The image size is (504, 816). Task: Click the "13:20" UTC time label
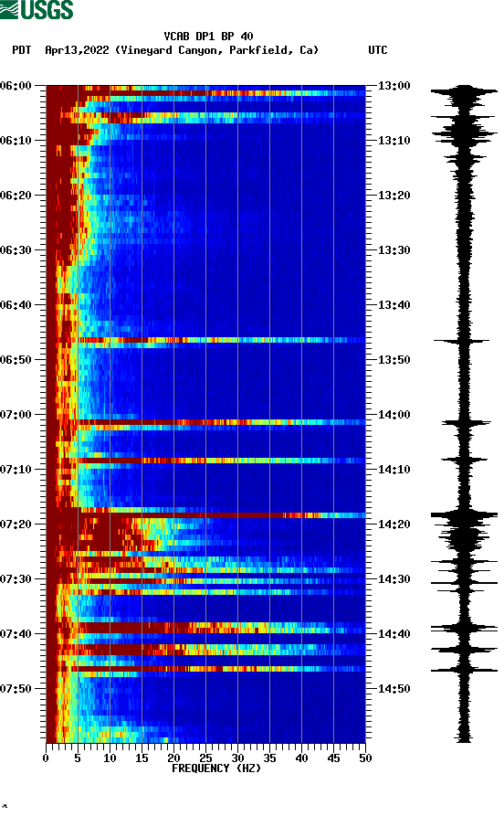click(394, 196)
